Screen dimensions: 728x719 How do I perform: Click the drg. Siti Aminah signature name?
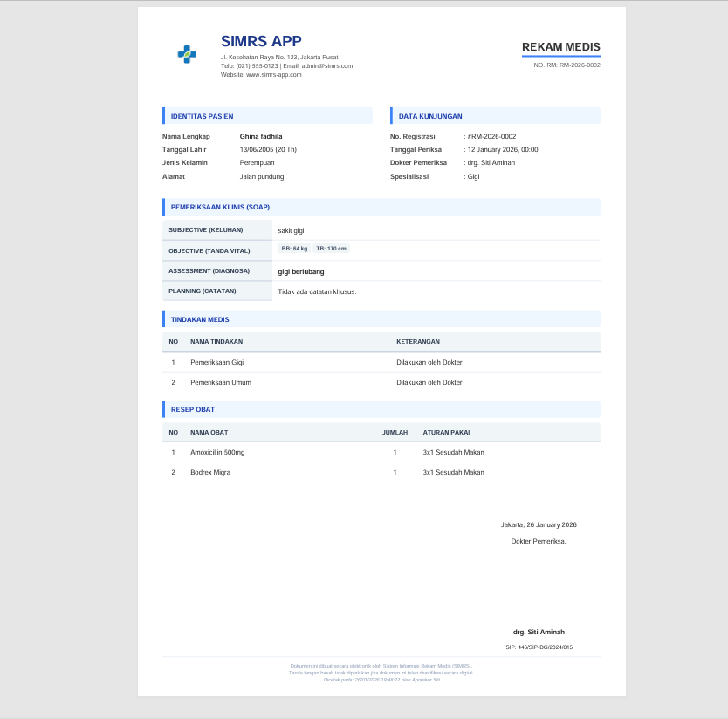click(539, 632)
